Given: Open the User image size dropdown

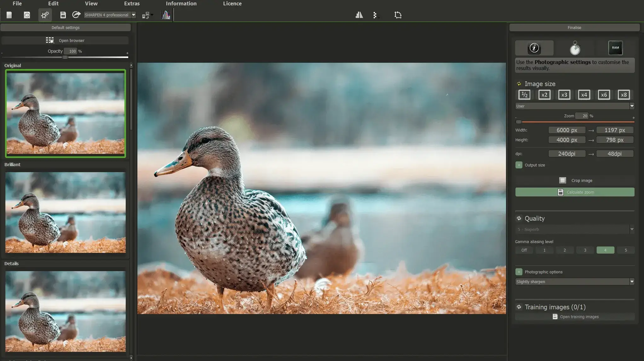Looking at the screenshot, I should (632, 106).
